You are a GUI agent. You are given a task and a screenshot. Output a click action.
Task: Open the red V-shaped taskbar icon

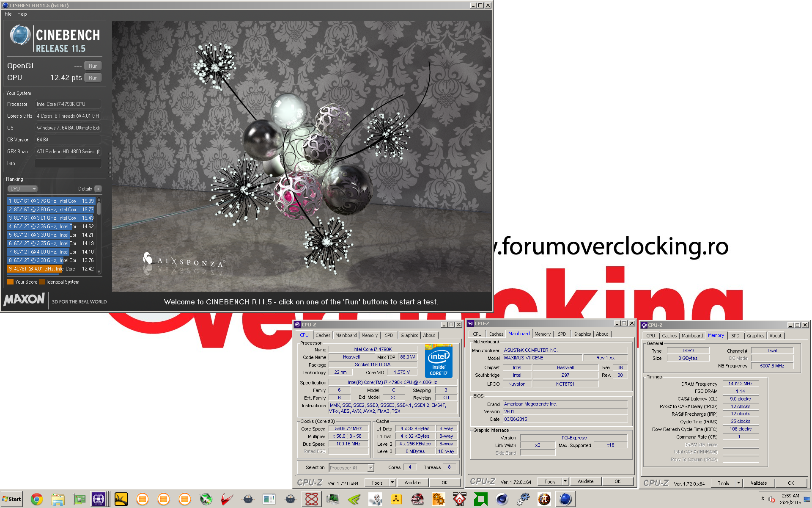227,499
